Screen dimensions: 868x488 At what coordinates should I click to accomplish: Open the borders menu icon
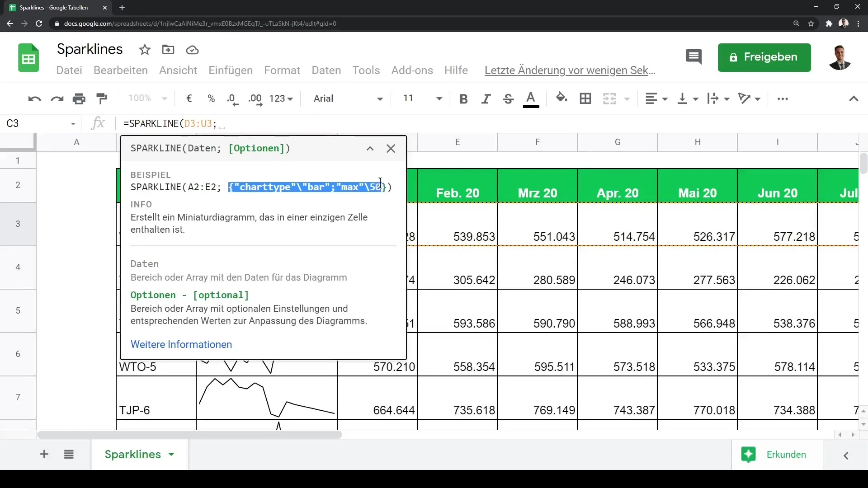pos(585,99)
